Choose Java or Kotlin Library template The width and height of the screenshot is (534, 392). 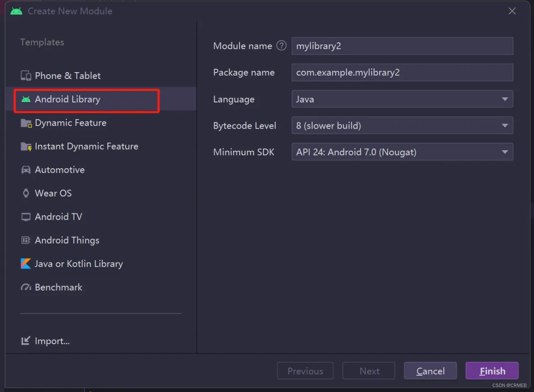(x=101, y=263)
